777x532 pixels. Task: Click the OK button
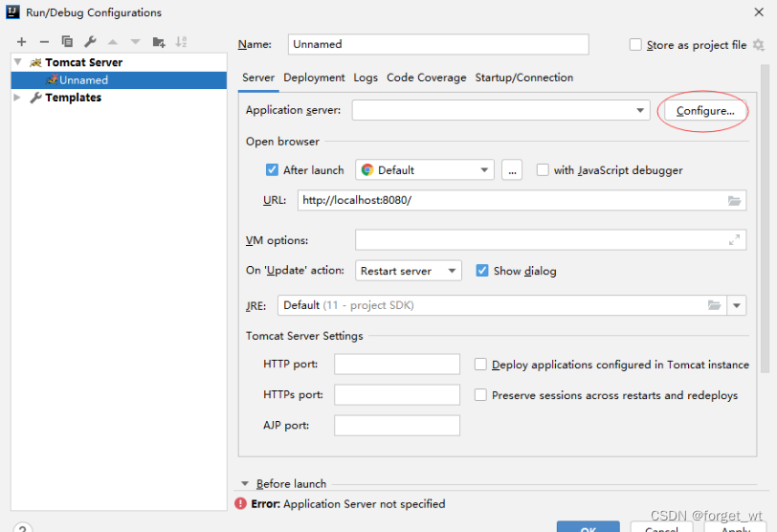tap(588, 527)
